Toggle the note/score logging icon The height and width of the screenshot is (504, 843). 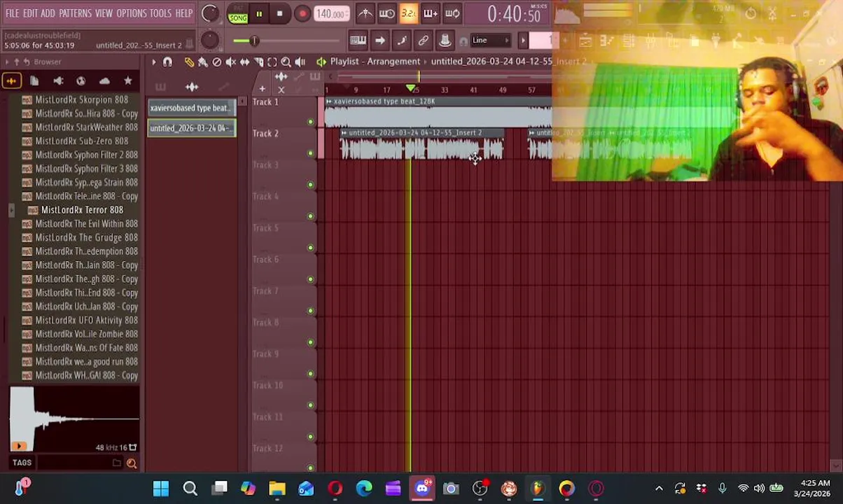(x=401, y=41)
